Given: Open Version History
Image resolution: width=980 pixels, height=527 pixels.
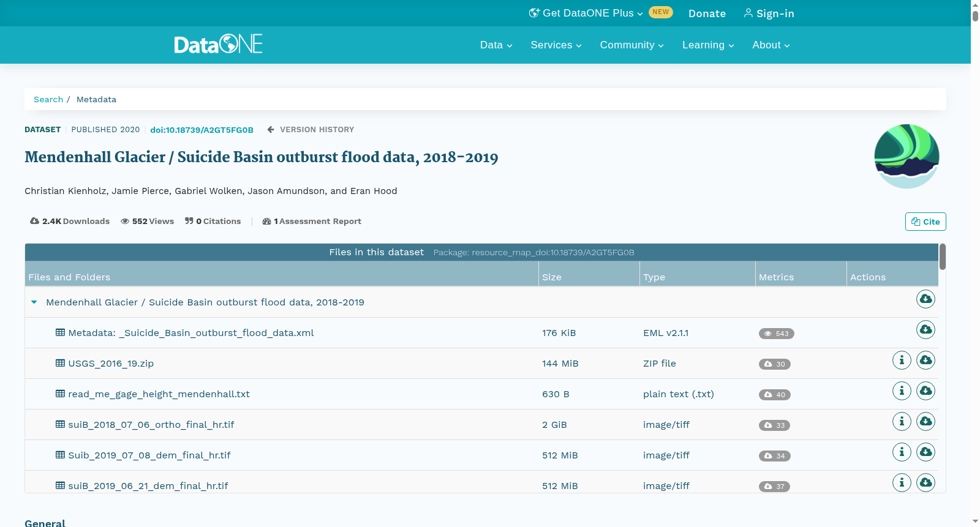Looking at the screenshot, I should [311, 130].
